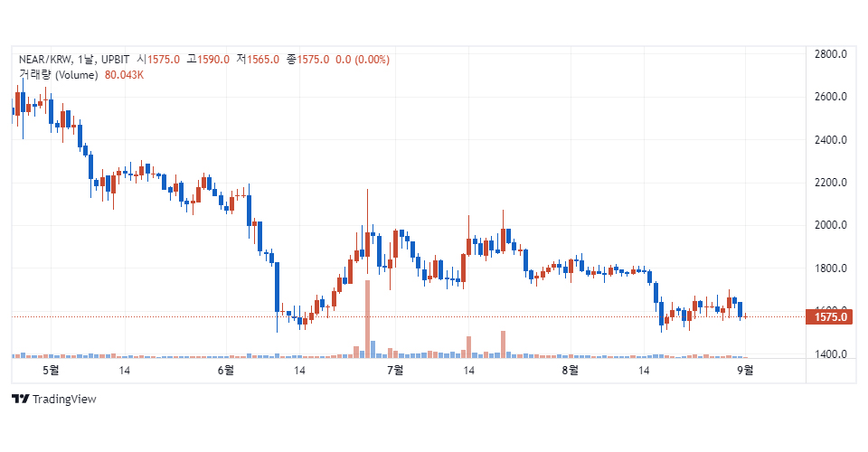Click the close price value 종1575.0
The image size is (868, 452).
pyautogui.click(x=307, y=60)
